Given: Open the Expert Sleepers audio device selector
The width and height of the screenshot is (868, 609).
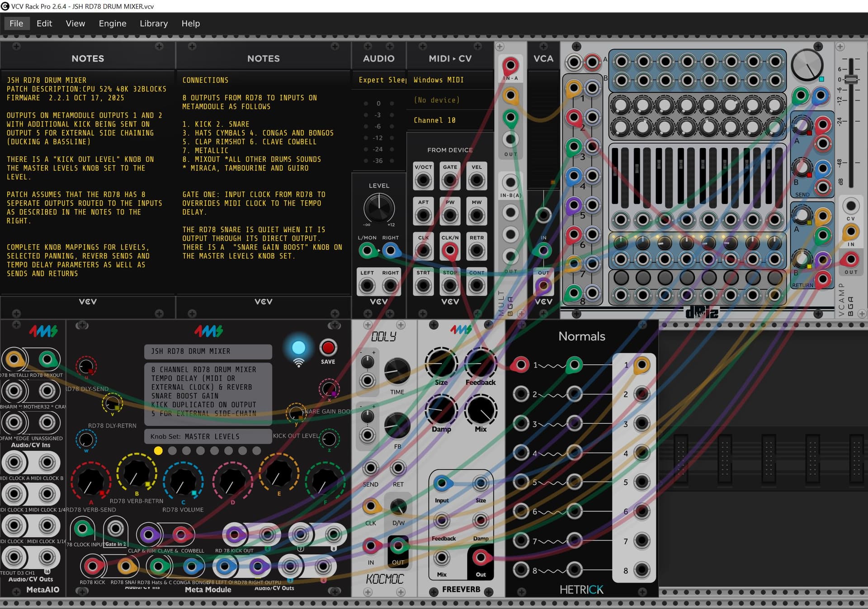Looking at the screenshot, I should click(379, 80).
